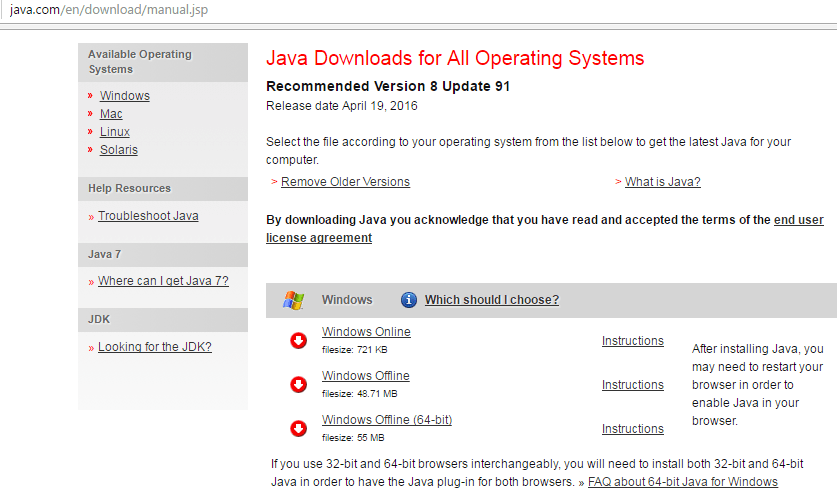Click the Help Resources sidebar heading
This screenshot has height=493, width=839.
click(163, 188)
